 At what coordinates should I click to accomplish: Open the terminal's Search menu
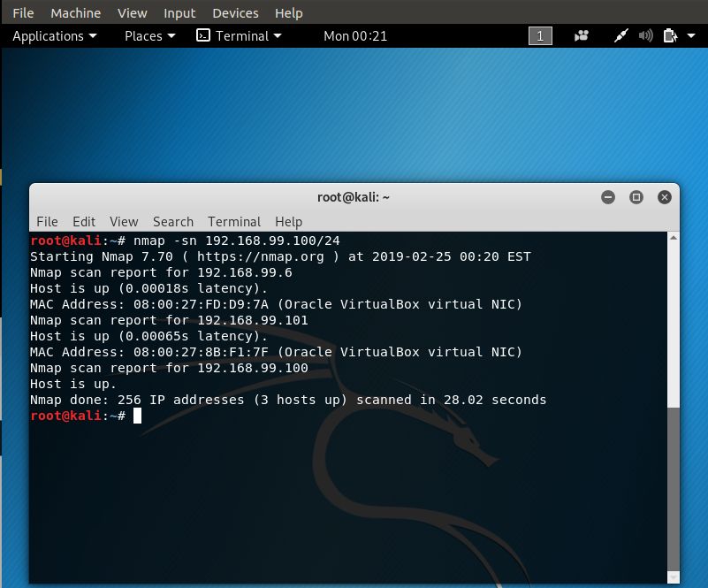(x=173, y=222)
